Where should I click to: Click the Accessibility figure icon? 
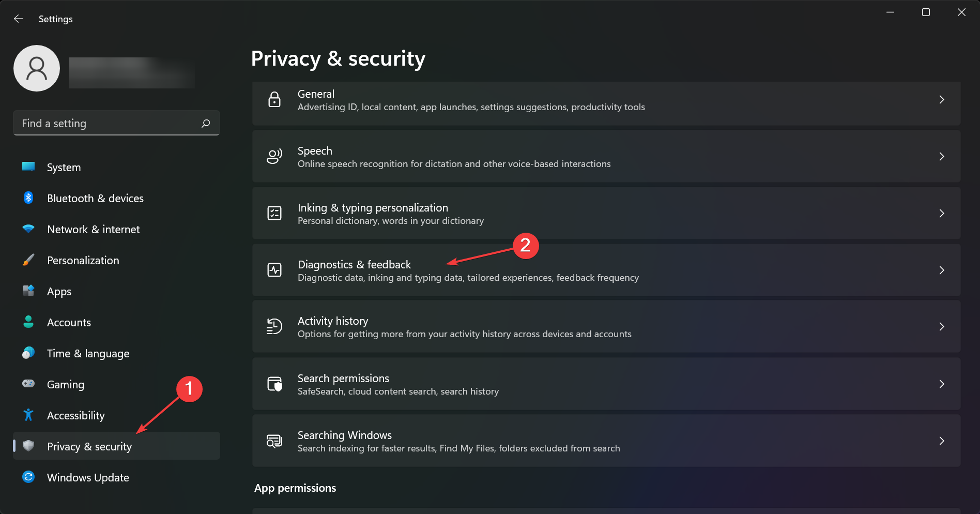click(28, 415)
